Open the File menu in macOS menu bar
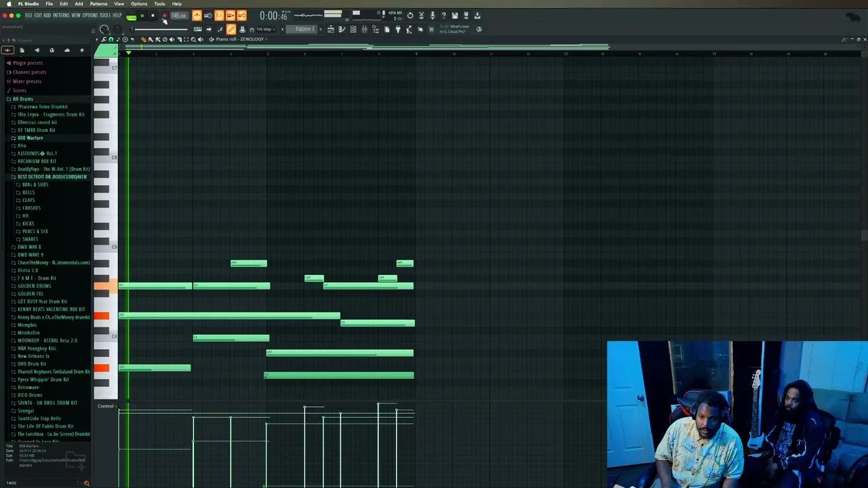 click(50, 3)
